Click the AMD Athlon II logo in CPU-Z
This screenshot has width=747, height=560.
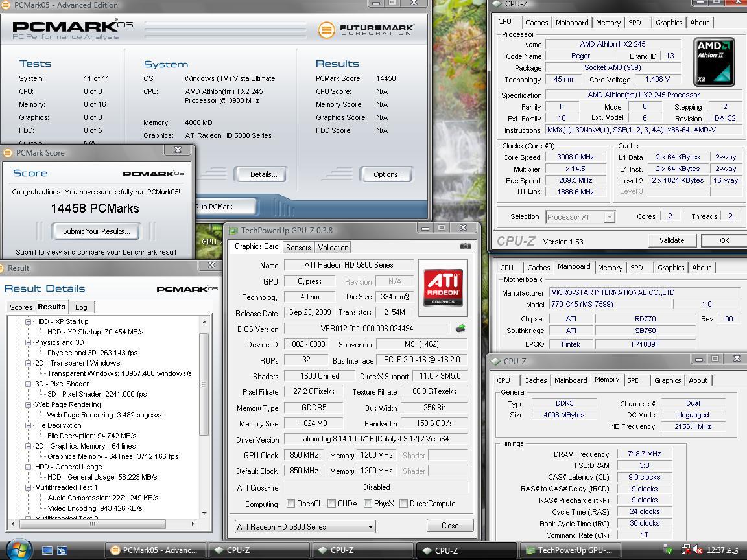pos(713,61)
